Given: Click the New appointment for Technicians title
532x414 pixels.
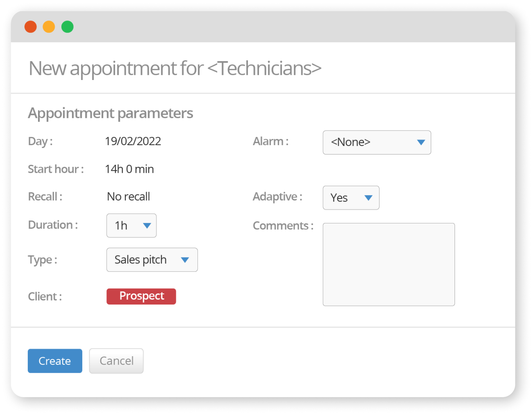Looking at the screenshot, I should [x=175, y=69].
